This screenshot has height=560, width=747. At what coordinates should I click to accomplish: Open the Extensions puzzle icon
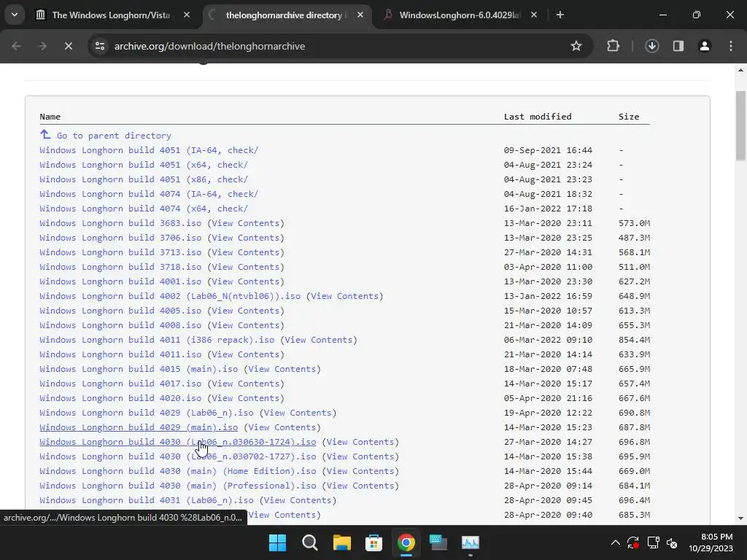[613, 46]
